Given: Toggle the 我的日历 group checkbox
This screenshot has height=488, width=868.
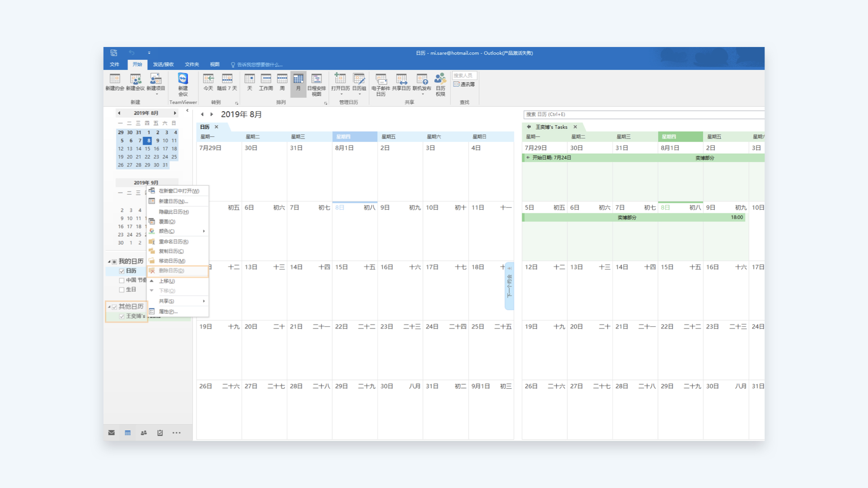Looking at the screenshot, I should [x=114, y=262].
